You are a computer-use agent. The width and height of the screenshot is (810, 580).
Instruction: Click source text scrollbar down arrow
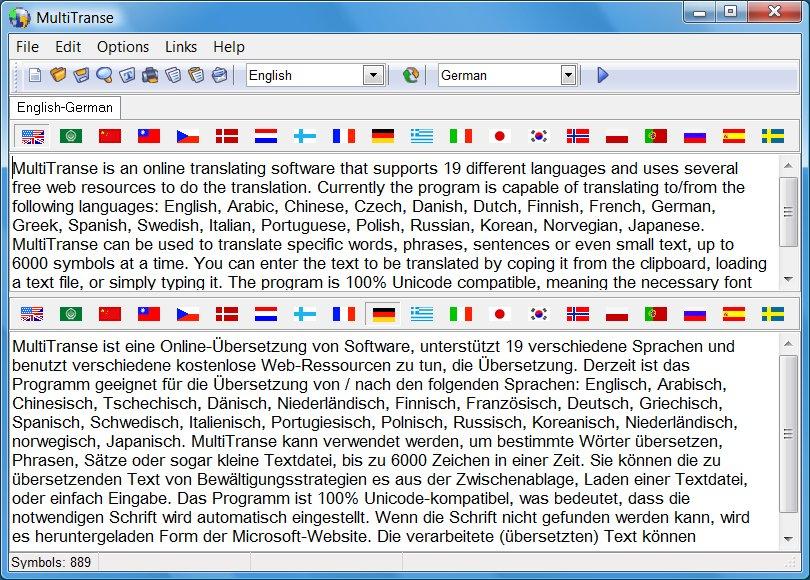coord(788,279)
